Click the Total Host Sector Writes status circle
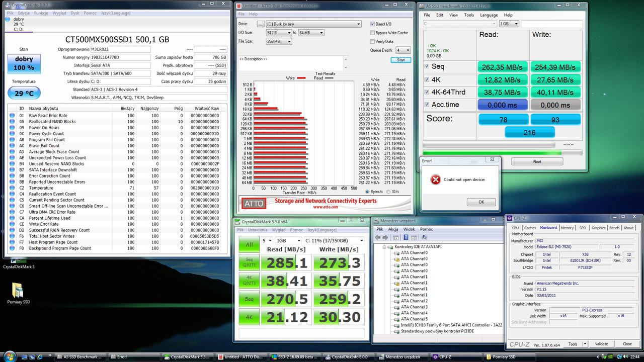This screenshot has height=362, width=644. tap(12, 236)
